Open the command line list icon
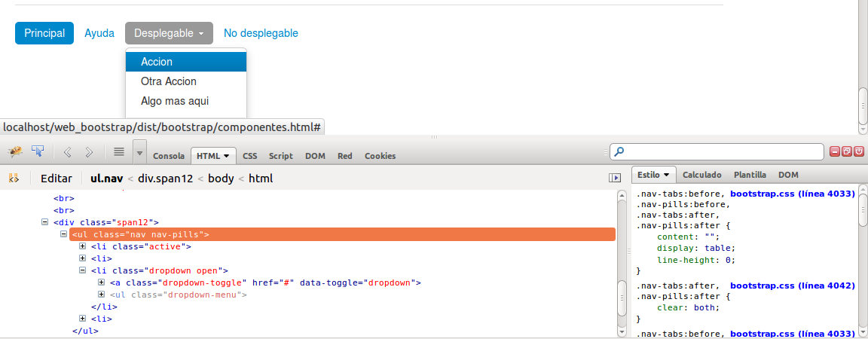 [119, 151]
